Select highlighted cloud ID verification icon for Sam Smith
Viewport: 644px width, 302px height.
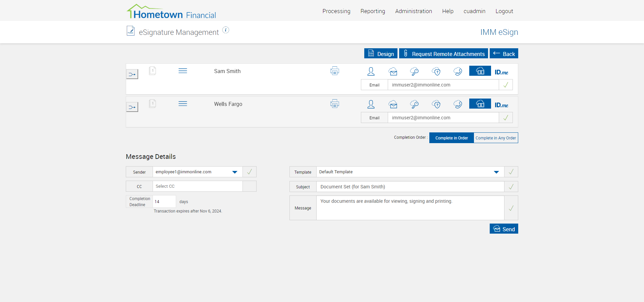point(480,71)
